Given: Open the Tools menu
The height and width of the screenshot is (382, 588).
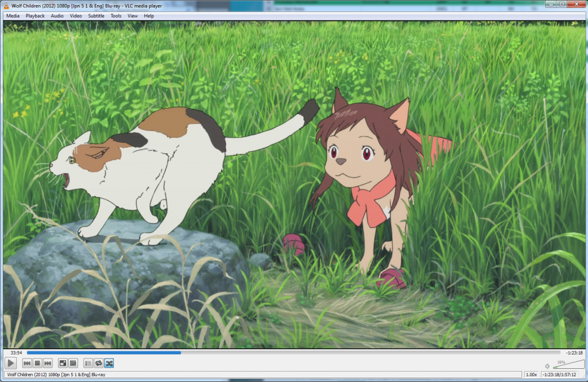Looking at the screenshot, I should click(116, 15).
